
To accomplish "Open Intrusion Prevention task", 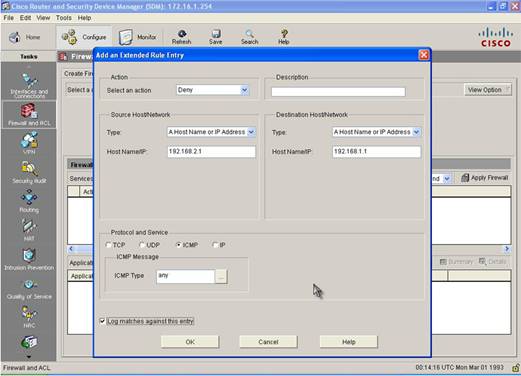I will 29,259.
